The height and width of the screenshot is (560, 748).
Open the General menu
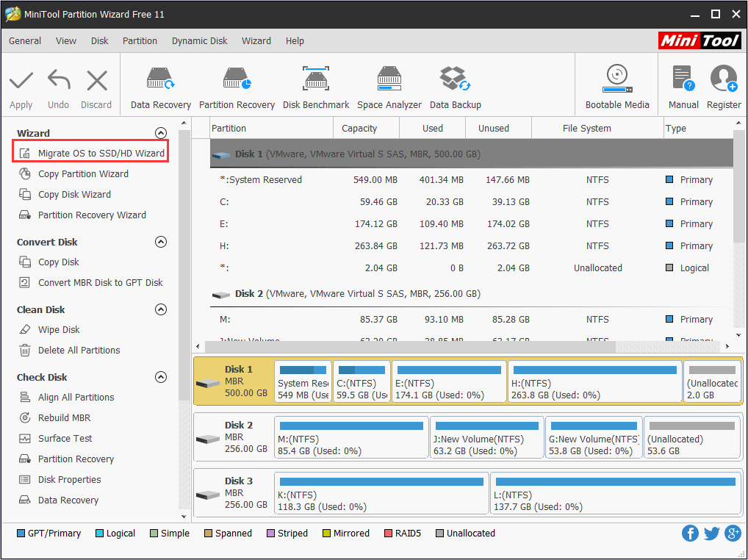(25, 41)
